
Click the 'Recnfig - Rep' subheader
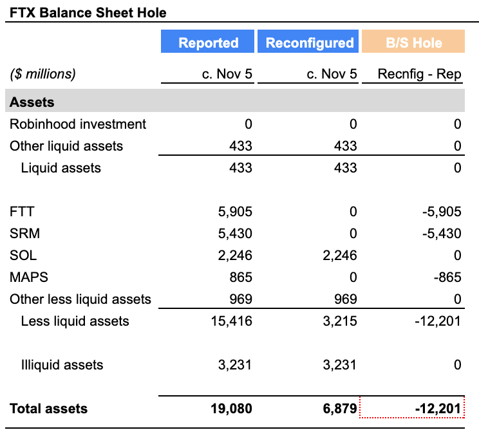click(x=419, y=74)
